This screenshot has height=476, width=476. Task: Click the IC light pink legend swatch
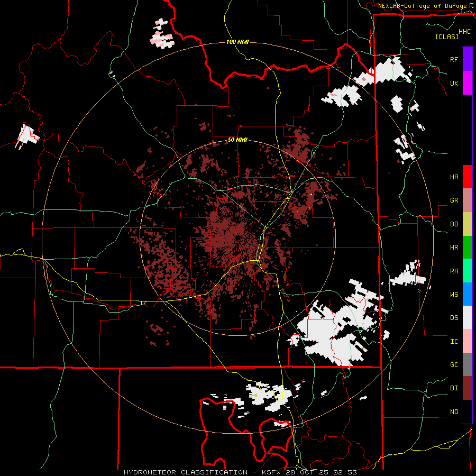[x=467, y=341]
